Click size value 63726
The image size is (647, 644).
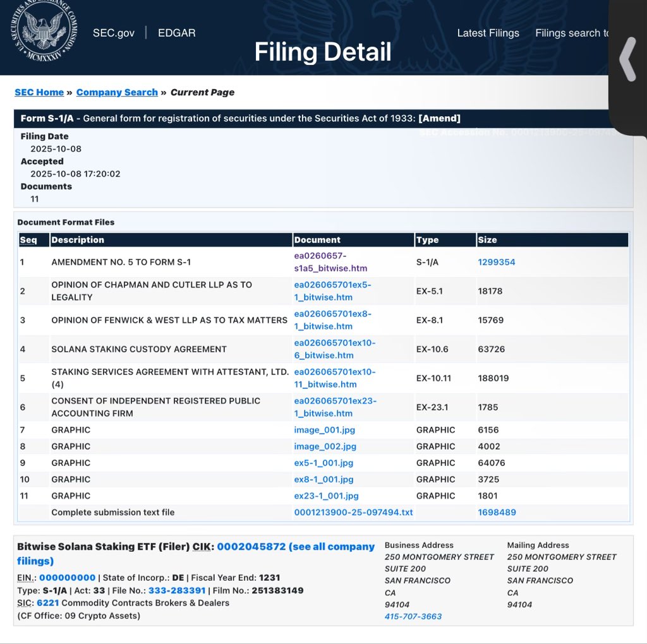click(492, 349)
